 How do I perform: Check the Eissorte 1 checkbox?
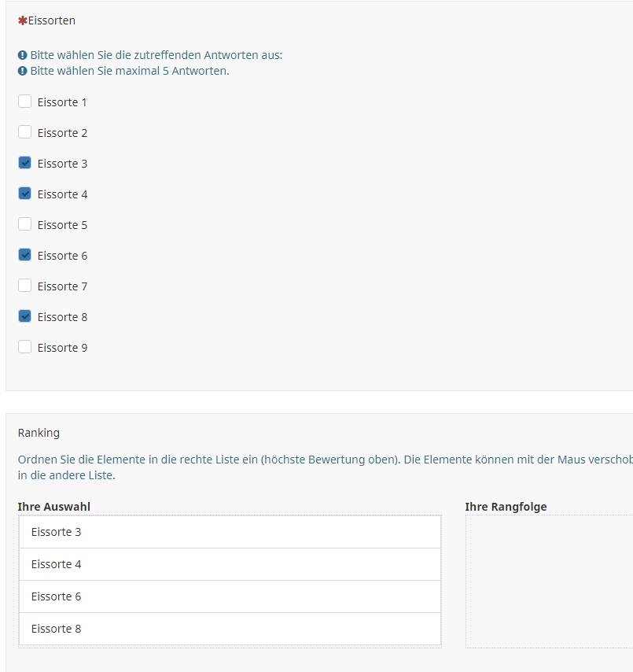[x=25, y=102]
